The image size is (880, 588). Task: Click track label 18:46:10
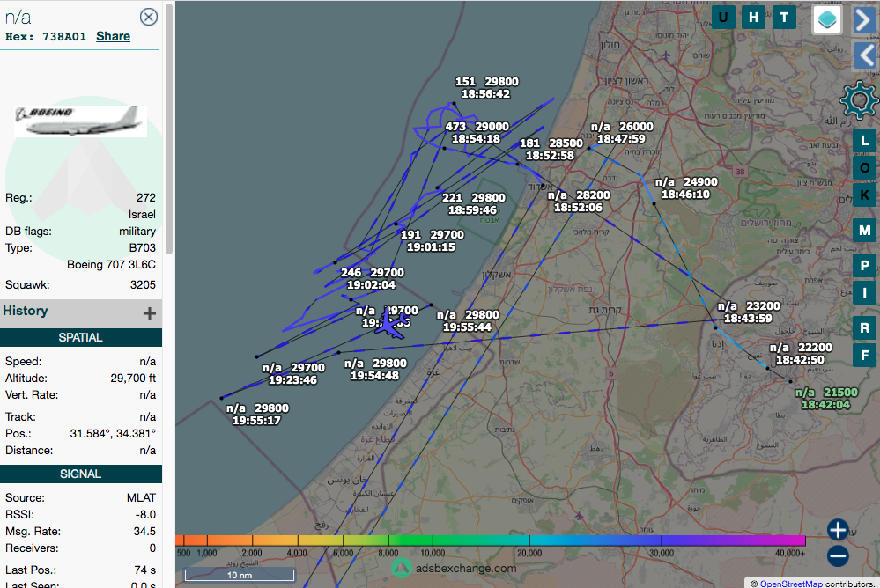(686, 195)
